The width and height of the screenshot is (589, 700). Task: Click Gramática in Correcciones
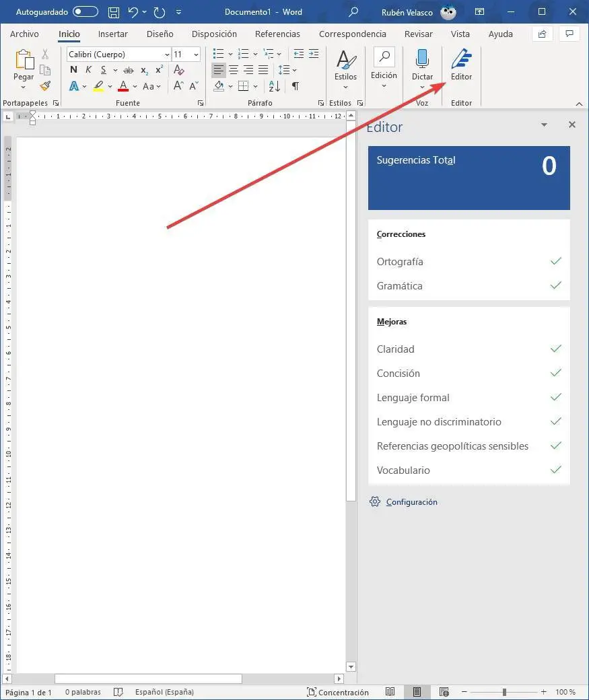pos(469,285)
